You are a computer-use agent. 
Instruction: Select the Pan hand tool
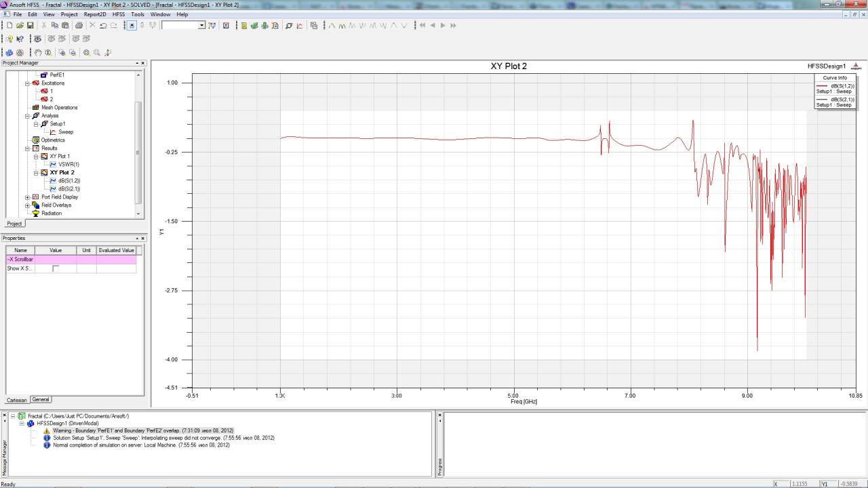38,53
